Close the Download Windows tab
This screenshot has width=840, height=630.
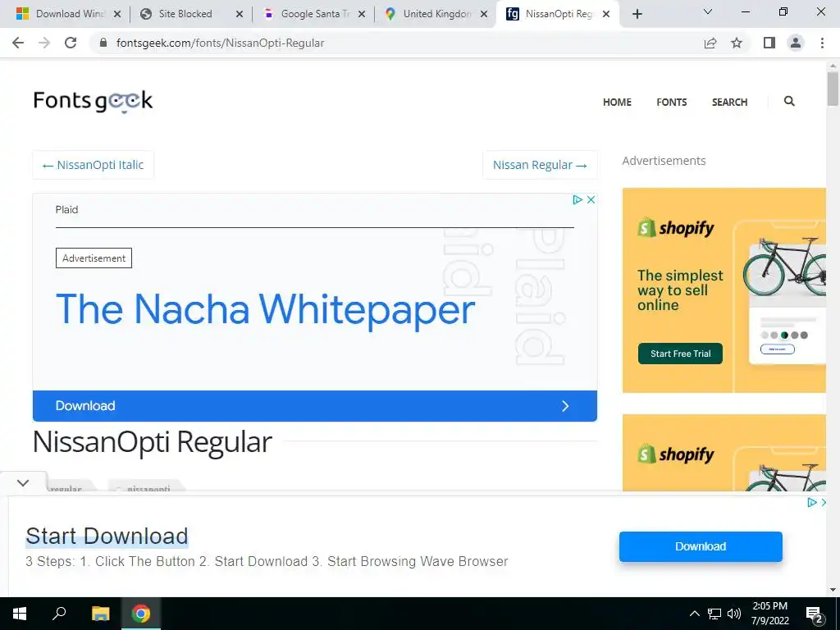(x=117, y=14)
